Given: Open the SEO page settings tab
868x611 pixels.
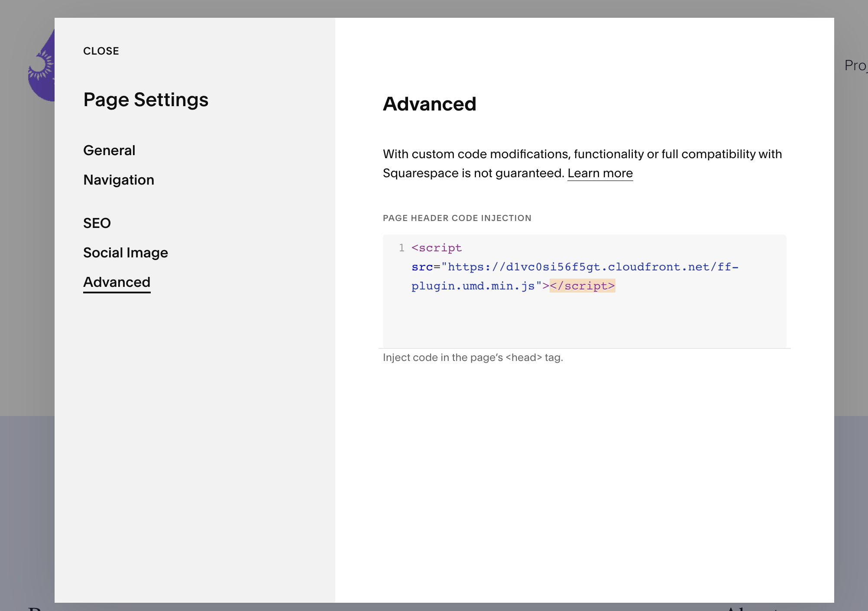Looking at the screenshot, I should (x=97, y=223).
